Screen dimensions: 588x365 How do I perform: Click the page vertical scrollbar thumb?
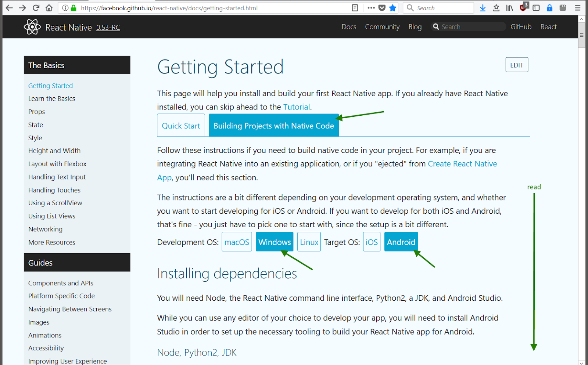581,35
